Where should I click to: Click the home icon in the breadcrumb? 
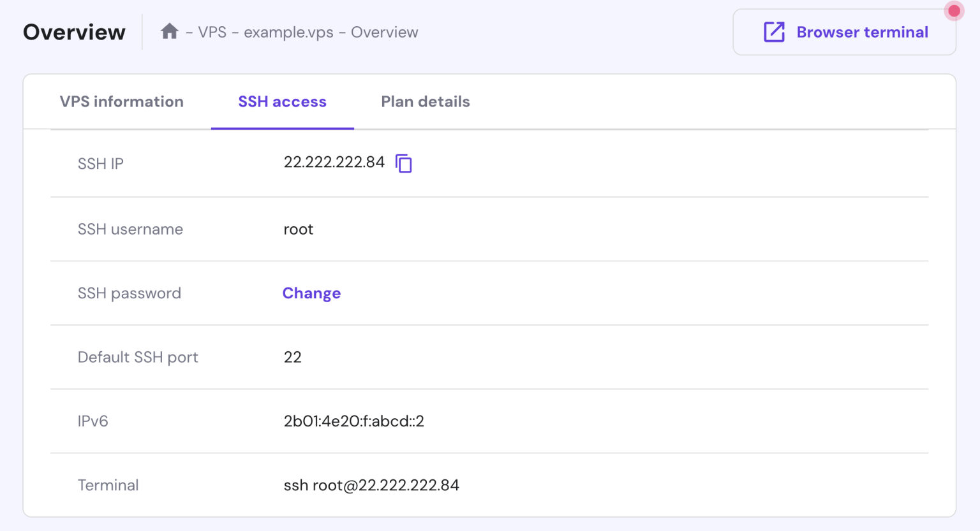(x=169, y=31)
